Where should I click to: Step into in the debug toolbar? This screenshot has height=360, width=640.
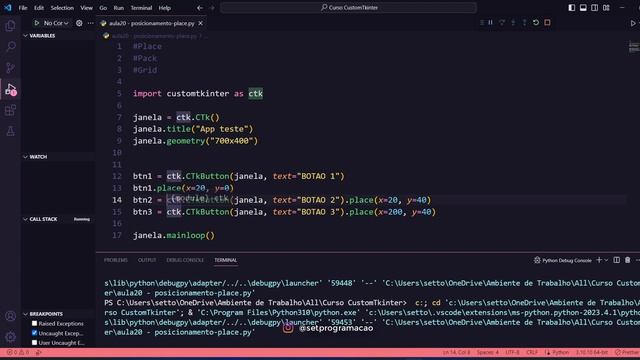513,23
